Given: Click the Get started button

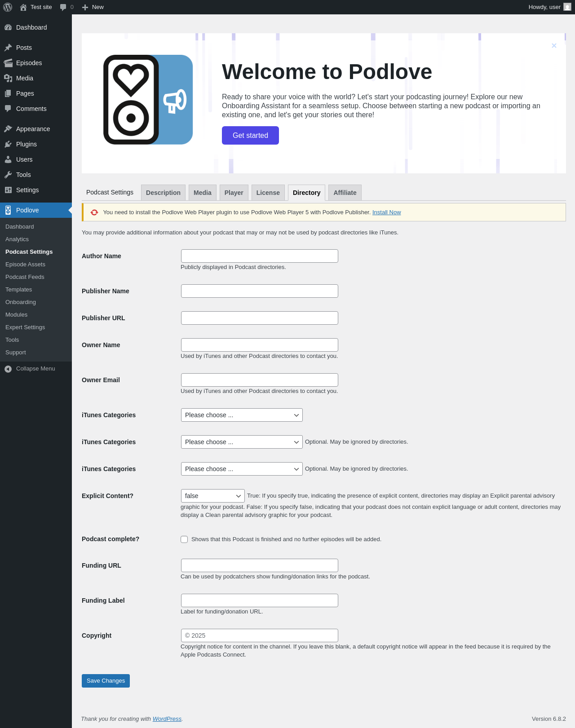Looking at the screenshot, I should click(x=250, y=135).
